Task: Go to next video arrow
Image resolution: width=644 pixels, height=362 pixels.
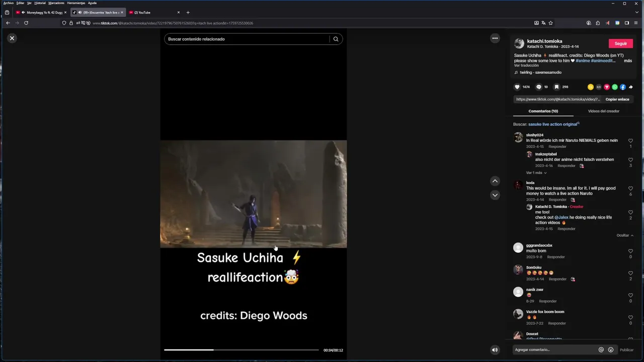Action: tap(495, 195)
